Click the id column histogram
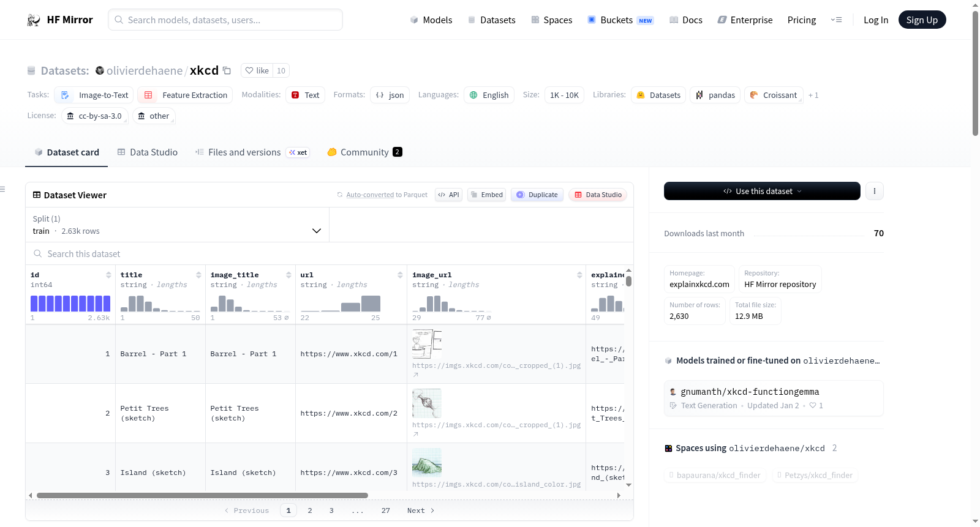980x527 pixels. [70, 304]
